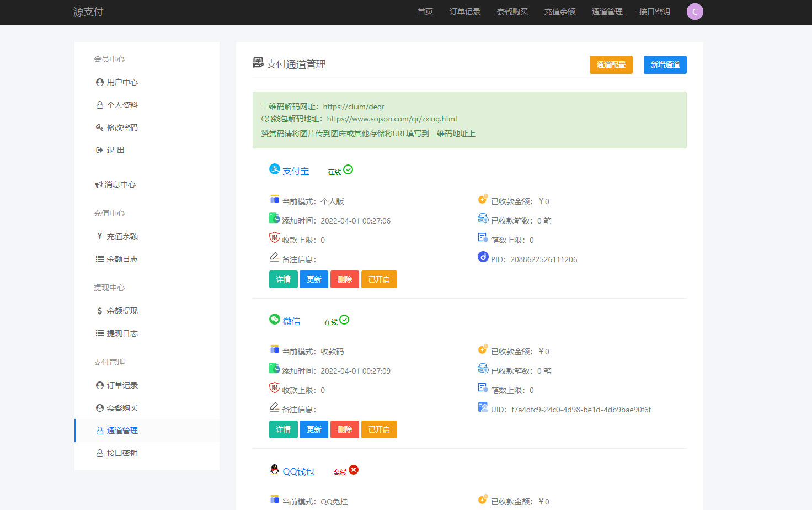Open 通道管理 in the top navigation
The width and height of the screenshot is (812, 510).
point(607,12)
